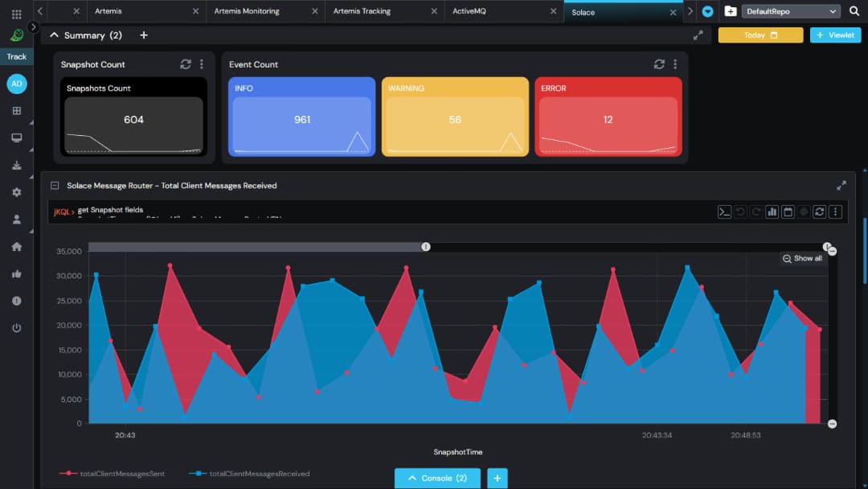Refresh the Snapshot Count panel

[185, 64]
